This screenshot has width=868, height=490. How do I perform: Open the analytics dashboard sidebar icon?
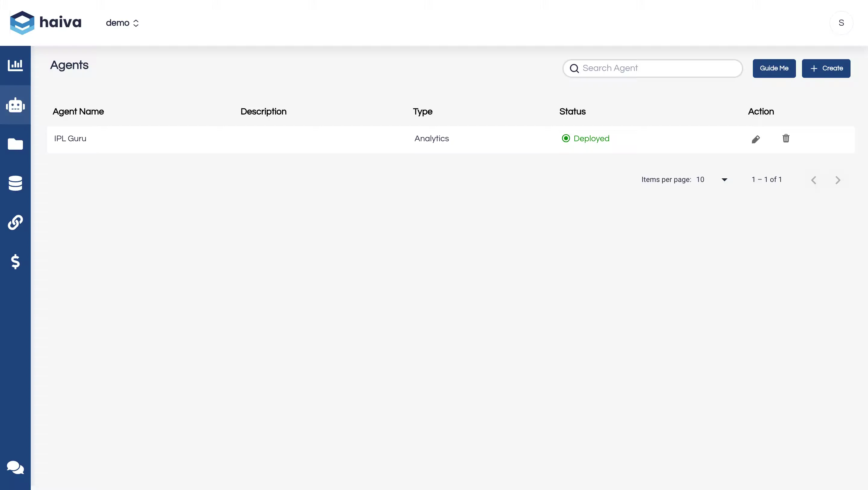[x=15, y=65]
